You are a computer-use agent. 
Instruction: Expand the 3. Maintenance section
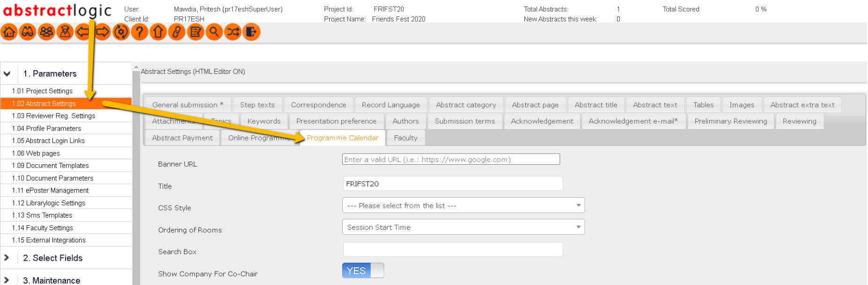[x=7, y=280]
